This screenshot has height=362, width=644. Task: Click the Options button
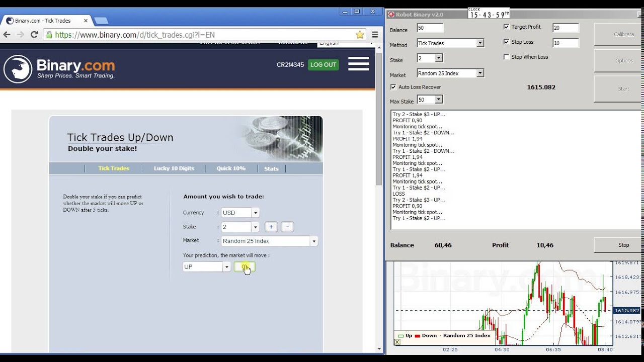[x=618, y=61]
